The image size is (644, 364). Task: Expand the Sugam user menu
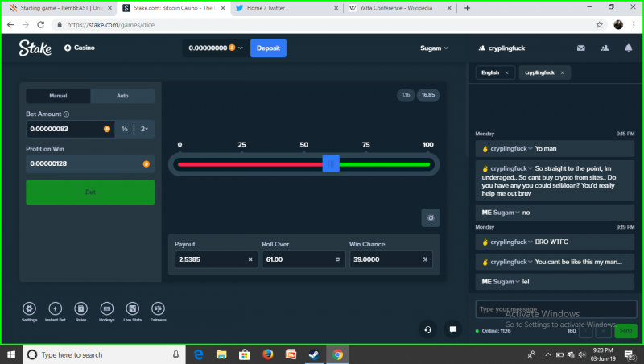(x=434, y=48)
